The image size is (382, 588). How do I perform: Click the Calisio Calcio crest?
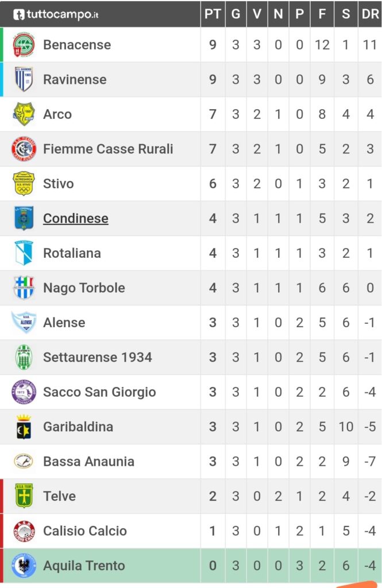click(24, 531)
